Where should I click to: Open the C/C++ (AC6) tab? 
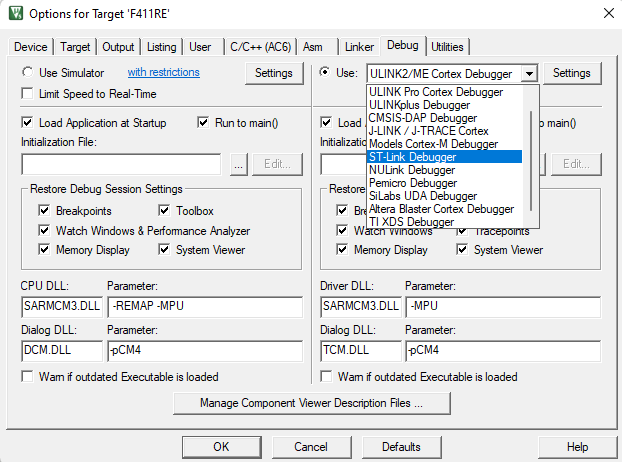[260, 47]
